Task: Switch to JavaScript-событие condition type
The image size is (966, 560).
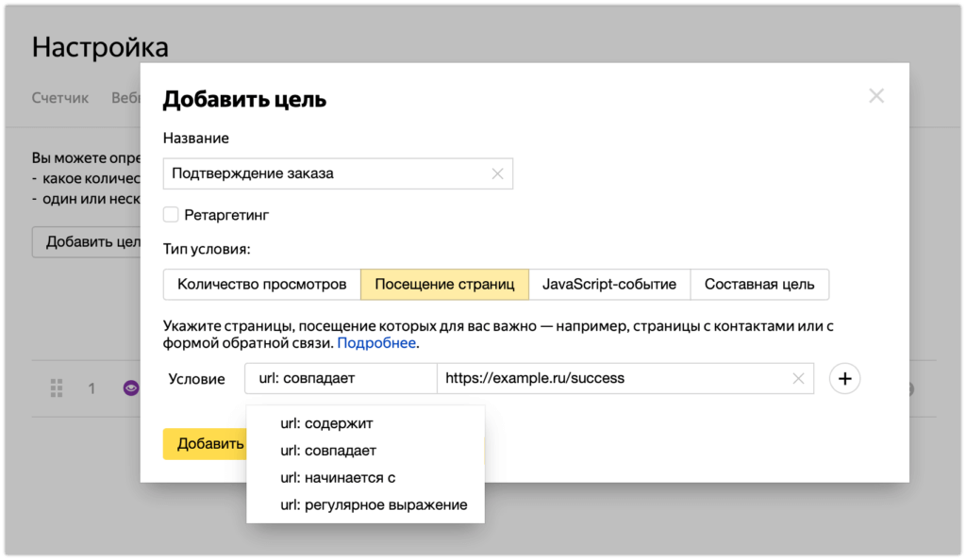Action: [609, 284]
